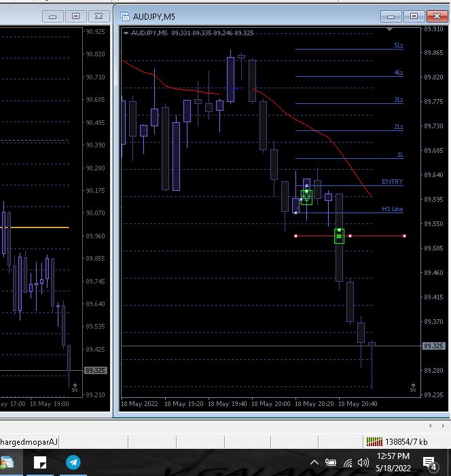Viewport: 451px width, 476px height.
Task: Open the notification center icon
Action: (430, 463)
